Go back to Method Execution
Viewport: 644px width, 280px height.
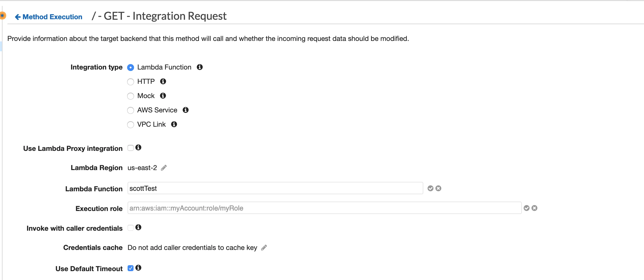[x=49, y=17]
